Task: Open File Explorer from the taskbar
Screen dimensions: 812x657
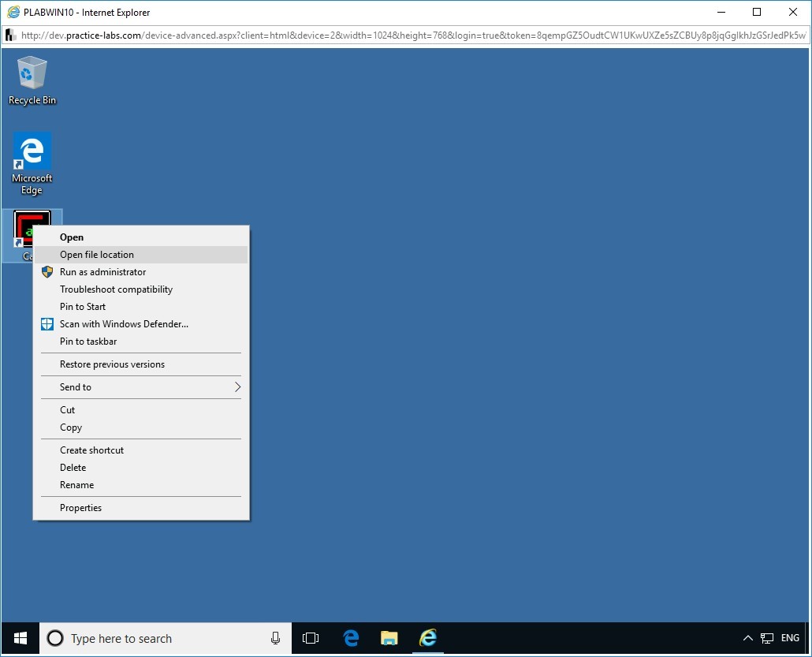Action: [389, 638]
